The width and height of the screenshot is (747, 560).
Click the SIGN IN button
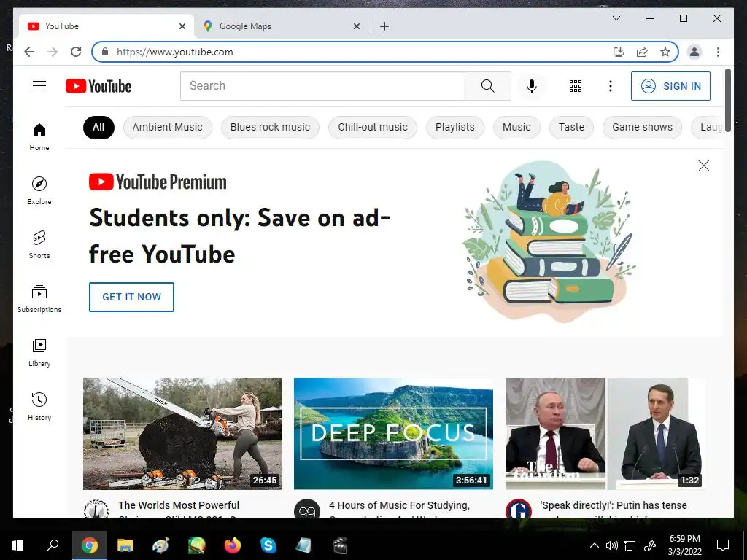[670, 86]
